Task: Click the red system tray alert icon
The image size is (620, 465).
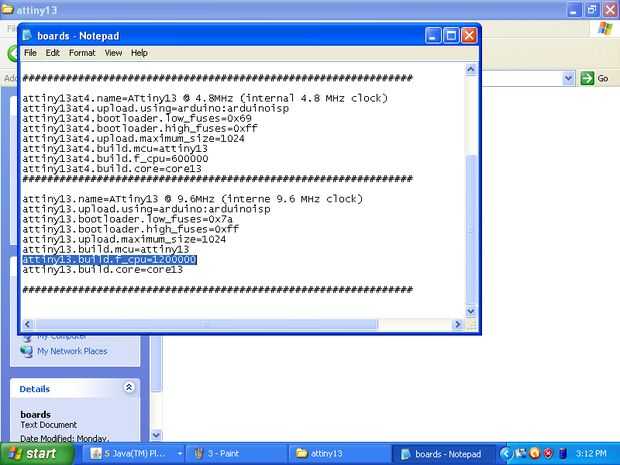Action: pos(548,453)
